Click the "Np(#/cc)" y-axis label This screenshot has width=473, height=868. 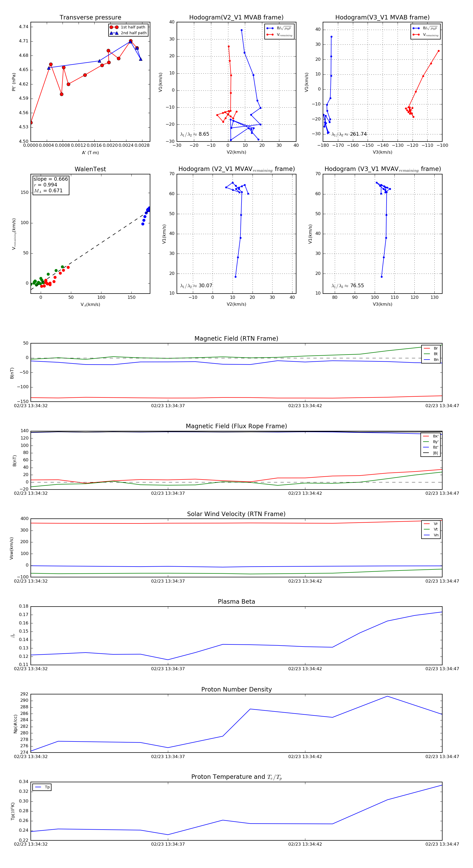click(x=15, y=724)
